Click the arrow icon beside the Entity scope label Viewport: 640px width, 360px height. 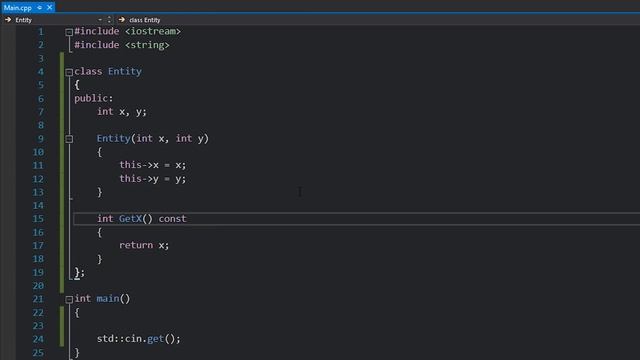click(x=8, y=20)
